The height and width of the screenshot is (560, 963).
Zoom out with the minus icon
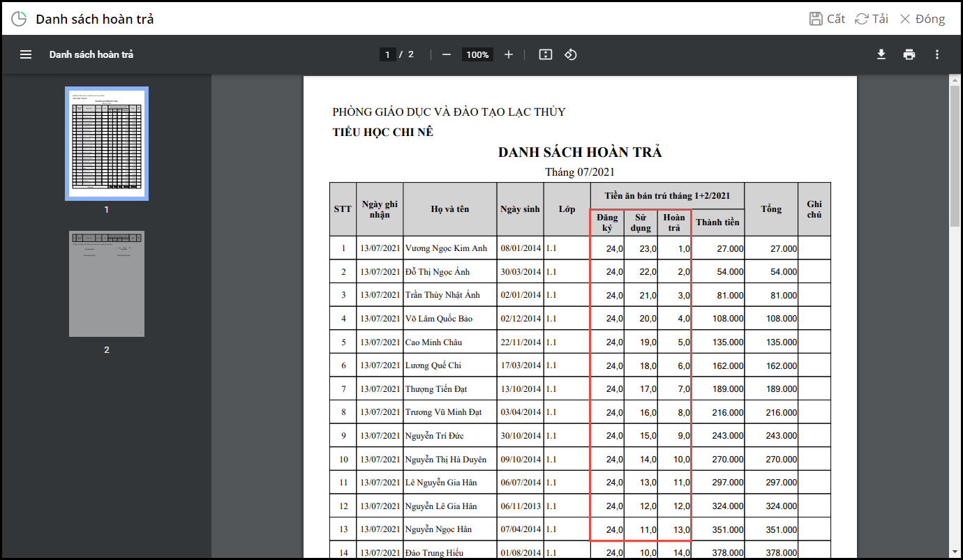pyautogui.click(x=447, y=54)
